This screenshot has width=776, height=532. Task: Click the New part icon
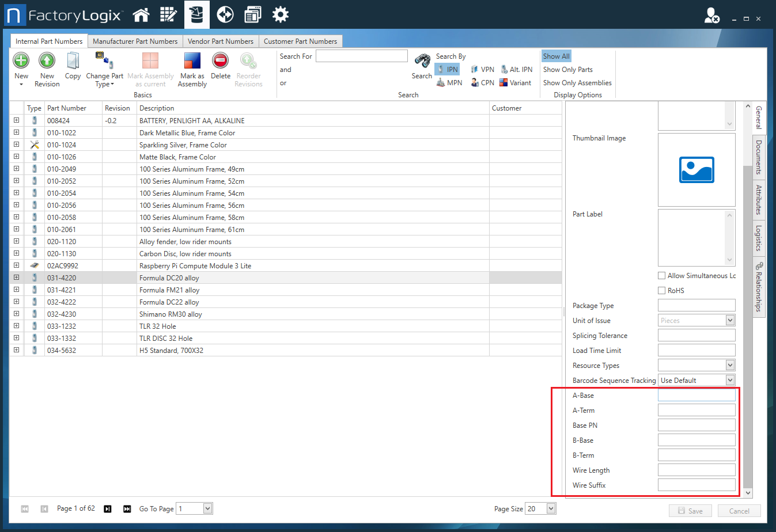click(x=21, y=60)
